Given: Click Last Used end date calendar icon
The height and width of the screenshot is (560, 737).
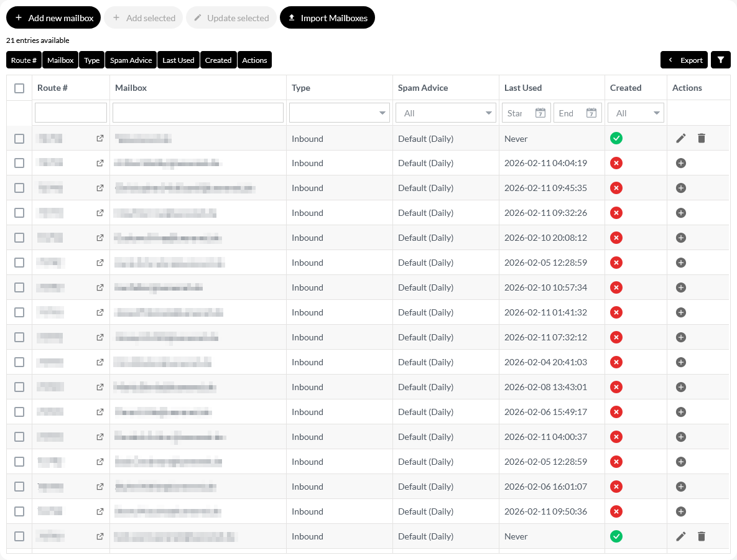Looking at the screenshot, I should pos(591,113).
